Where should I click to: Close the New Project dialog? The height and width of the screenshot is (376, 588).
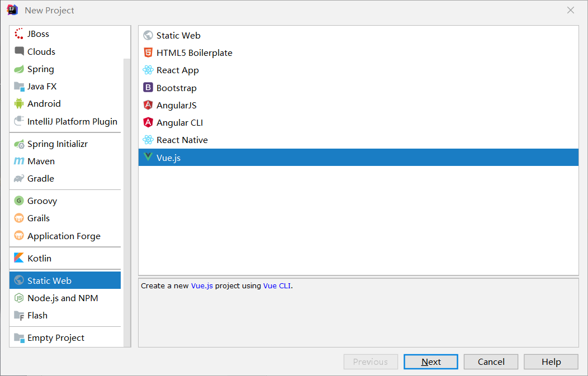(570, 10)
